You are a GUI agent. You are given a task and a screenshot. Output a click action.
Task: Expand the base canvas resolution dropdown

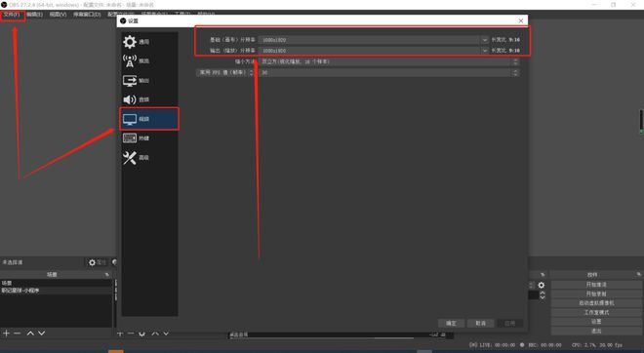point(485,40)
